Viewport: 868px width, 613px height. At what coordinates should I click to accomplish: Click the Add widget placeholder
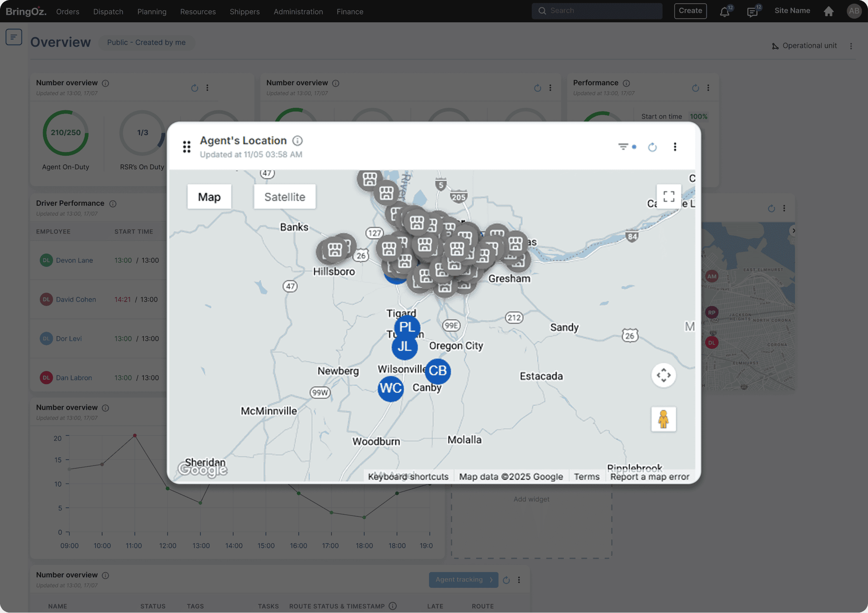[531, 499]
